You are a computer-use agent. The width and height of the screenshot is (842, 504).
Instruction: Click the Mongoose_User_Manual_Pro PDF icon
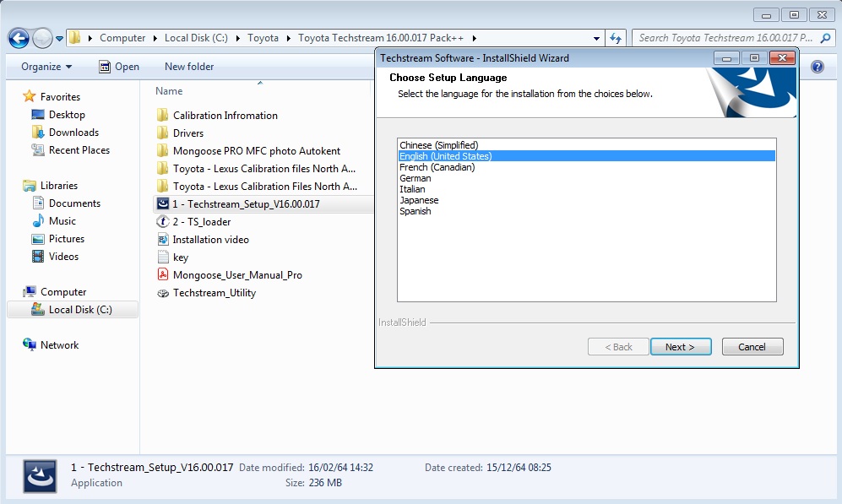click(163, 275)
